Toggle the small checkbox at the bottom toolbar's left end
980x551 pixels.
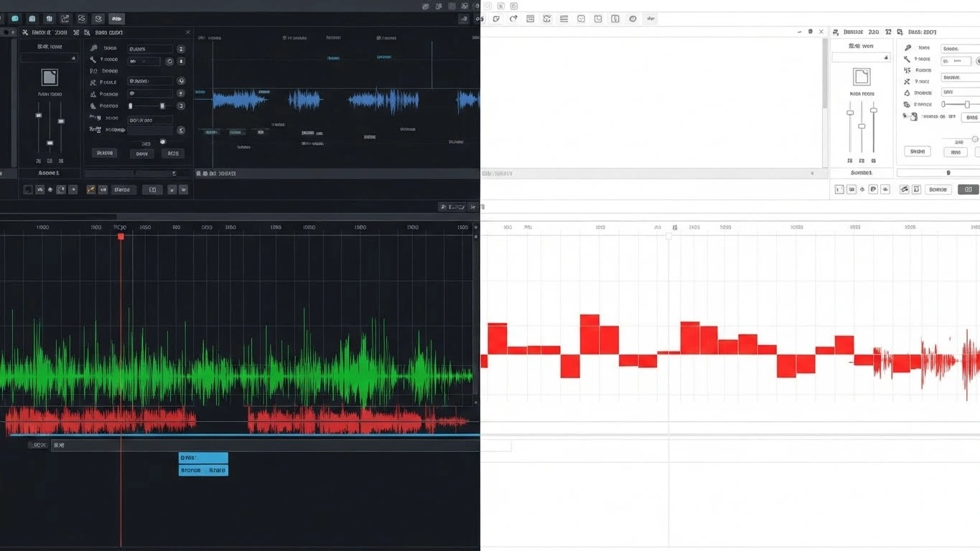[x=28, y=189]
